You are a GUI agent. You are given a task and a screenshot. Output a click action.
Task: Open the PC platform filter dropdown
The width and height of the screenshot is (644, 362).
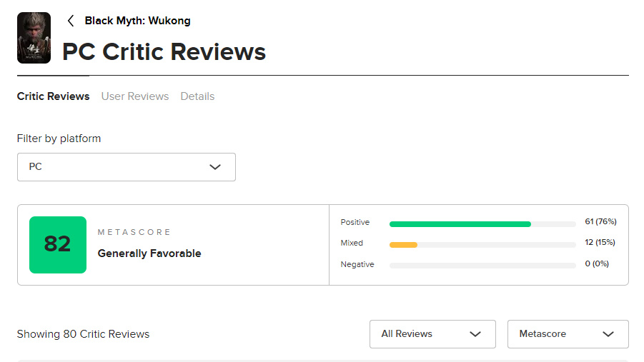click(x=127, y=167)
